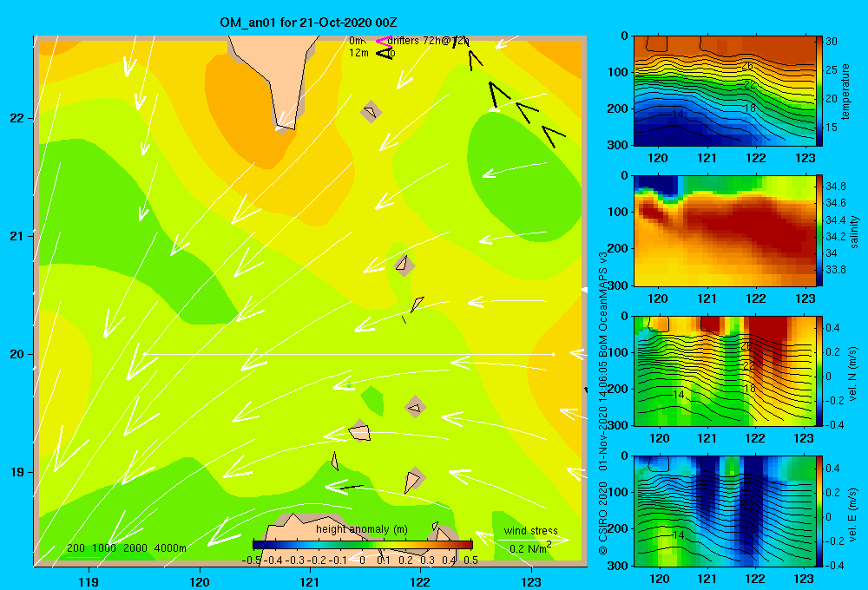
Task: Click the "200 1000 2000 4000m" depth contour legend
Action: click(x=126, y=548)
